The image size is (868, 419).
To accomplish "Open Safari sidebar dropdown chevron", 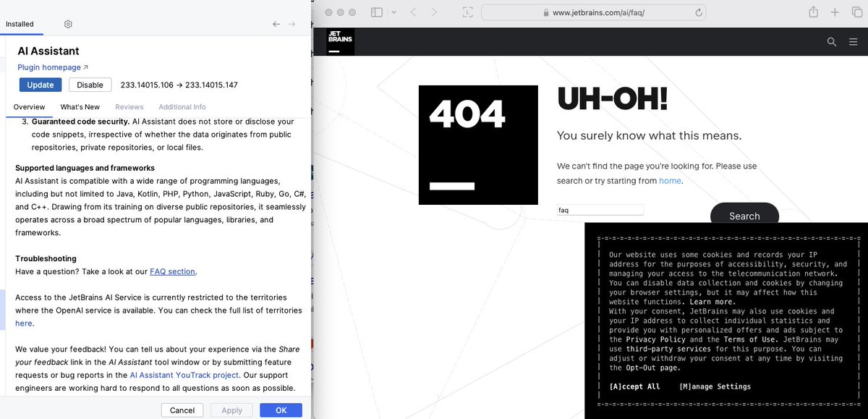I will 393,12.
